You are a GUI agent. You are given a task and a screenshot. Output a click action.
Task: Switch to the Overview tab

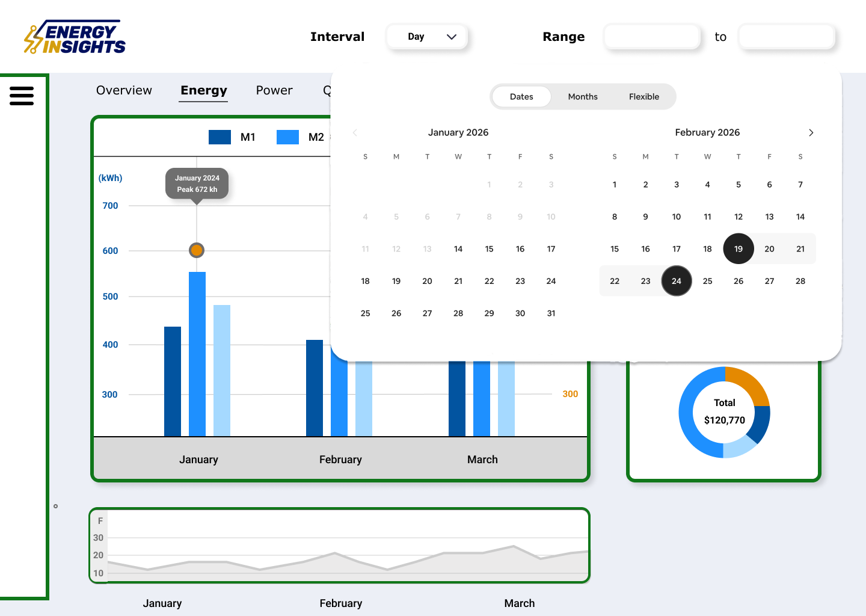click(124, 90)
